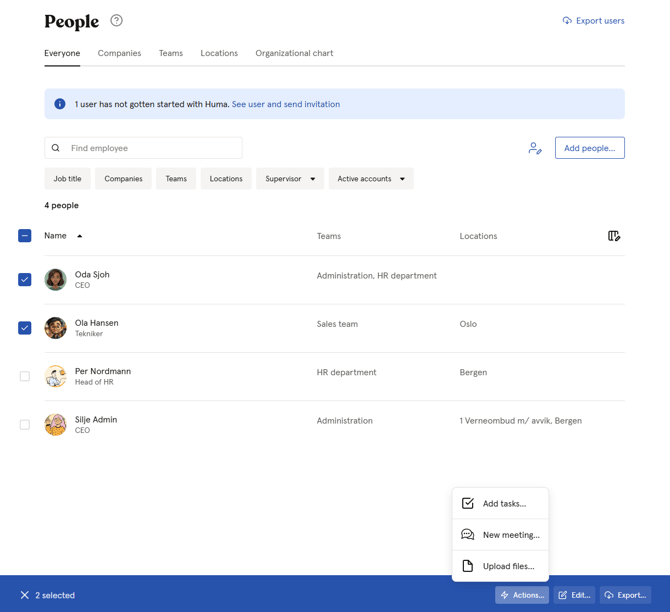The image size is (670, 612).
Task: Click the Find employee search field
Action: (150, 148)
